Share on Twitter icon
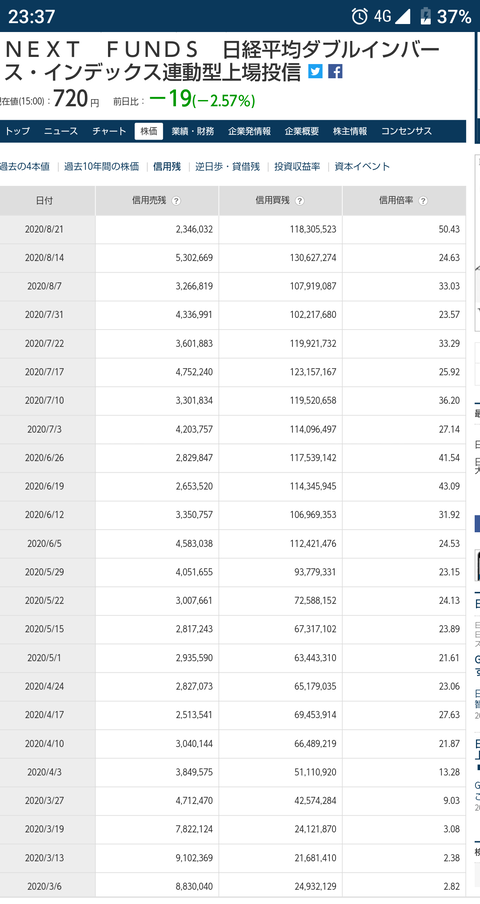Viewport: 480px width, 904px height. coord(315,71)
